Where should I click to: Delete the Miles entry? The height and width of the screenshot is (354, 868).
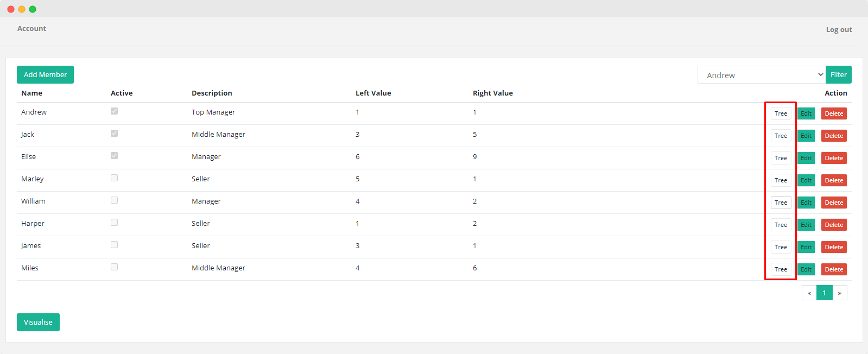pos(834,269)
